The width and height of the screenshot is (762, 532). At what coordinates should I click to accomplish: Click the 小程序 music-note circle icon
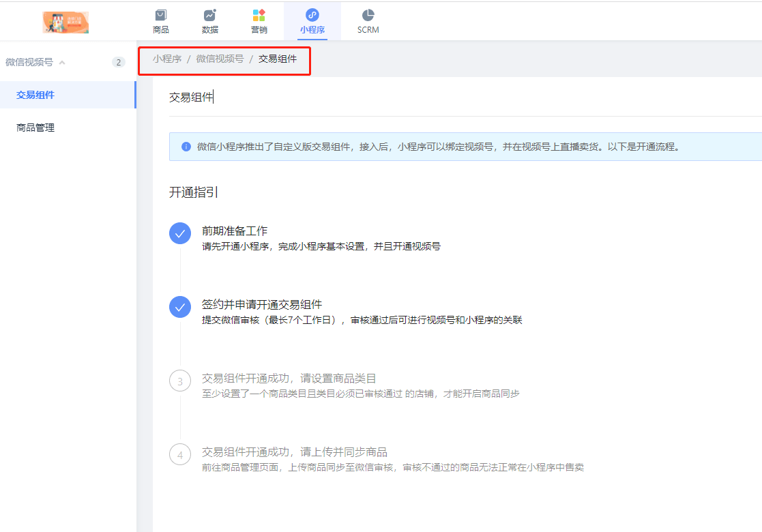312,15
